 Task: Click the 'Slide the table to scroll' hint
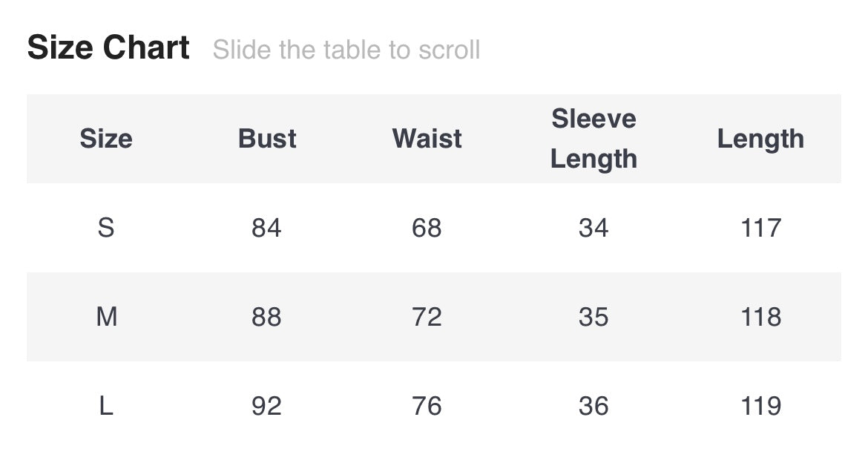click(346, 50)
